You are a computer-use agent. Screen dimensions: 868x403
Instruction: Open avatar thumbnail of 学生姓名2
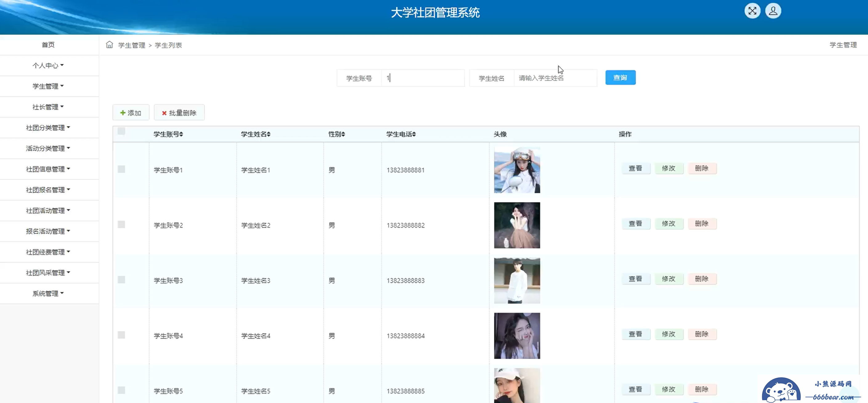(517, 225)
